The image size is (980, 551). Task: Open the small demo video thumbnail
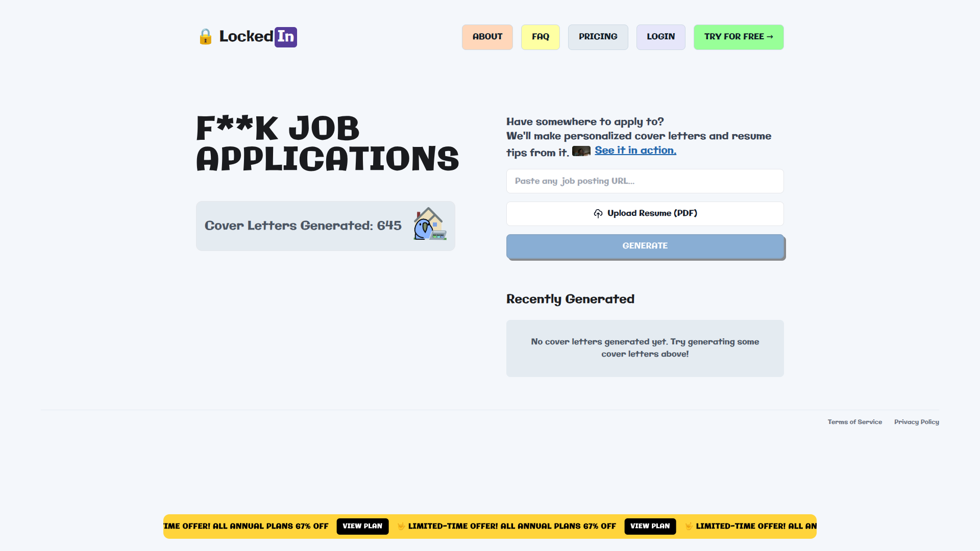click(581, 151)
